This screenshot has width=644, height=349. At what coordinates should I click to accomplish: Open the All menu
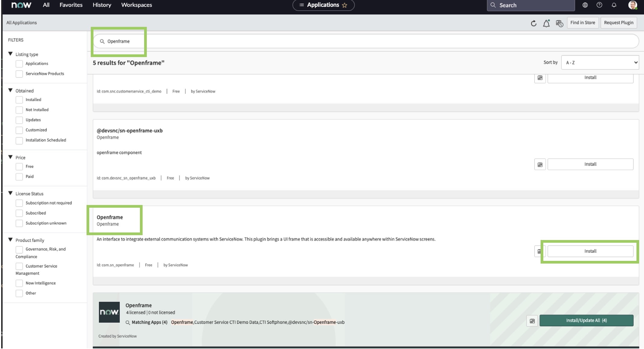coord(46,5)
